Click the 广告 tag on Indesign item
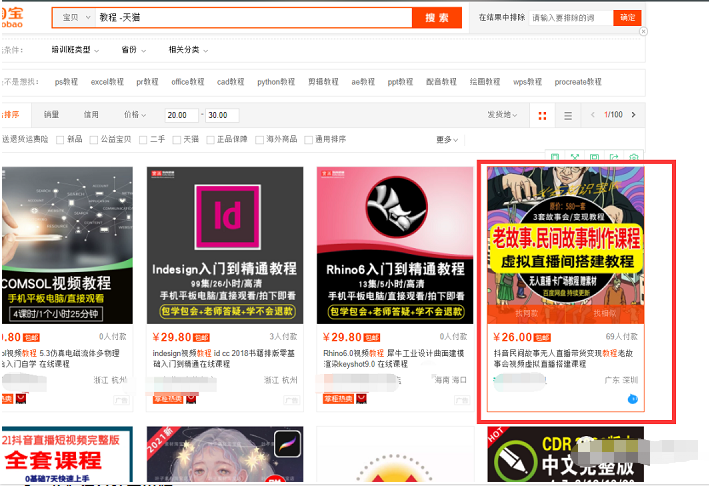The width and height of the screenshot is (709, 486). [291, 400]
